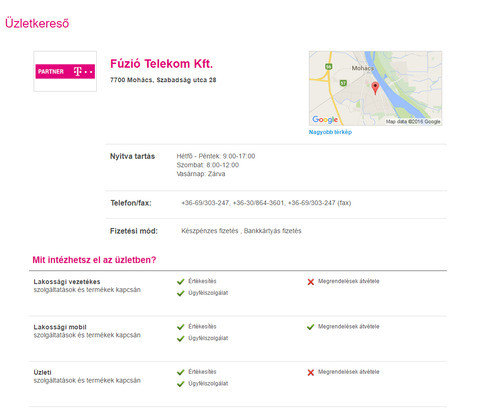Click the Lakossági mobil row title

(x=60, y=327)
